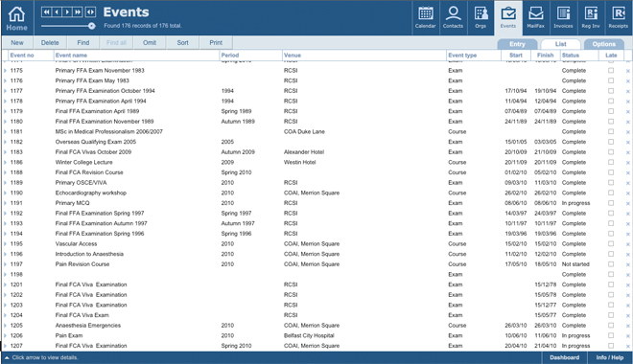633x364 pixels.
Task: Tick the Late checkbox for event 1181
Action: pos(611,131)
